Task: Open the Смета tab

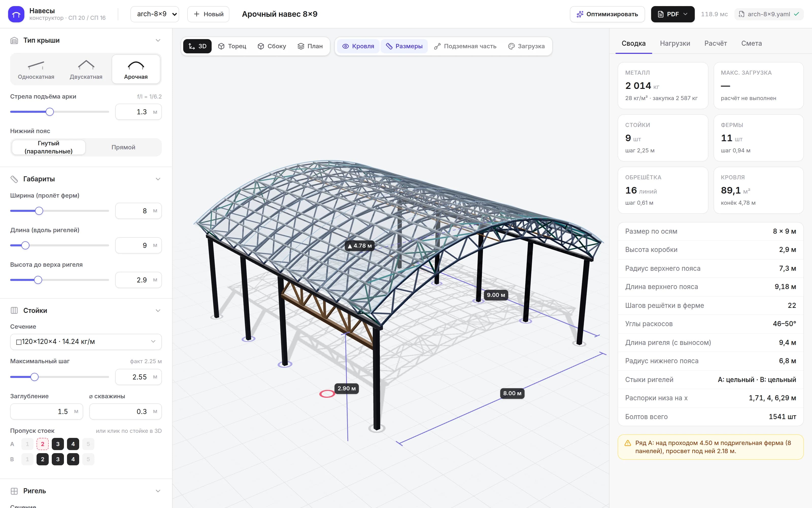Action: [751, 43]
